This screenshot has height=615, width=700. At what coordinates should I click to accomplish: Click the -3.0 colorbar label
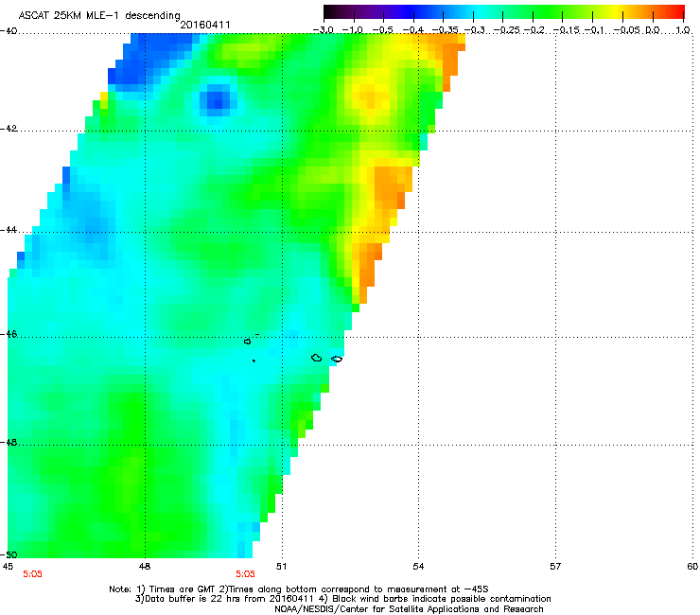(x=323, y=30)
